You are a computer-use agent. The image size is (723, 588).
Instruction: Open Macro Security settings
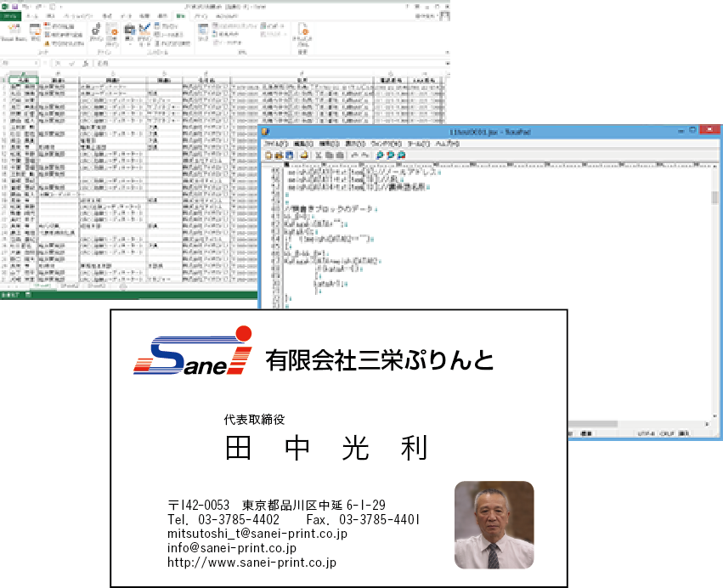(x=65, y=43)
